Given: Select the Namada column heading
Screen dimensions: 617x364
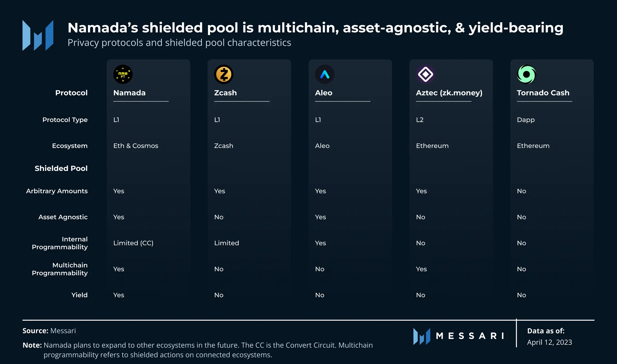Looking at the screenshot, I should pos(129,93).
